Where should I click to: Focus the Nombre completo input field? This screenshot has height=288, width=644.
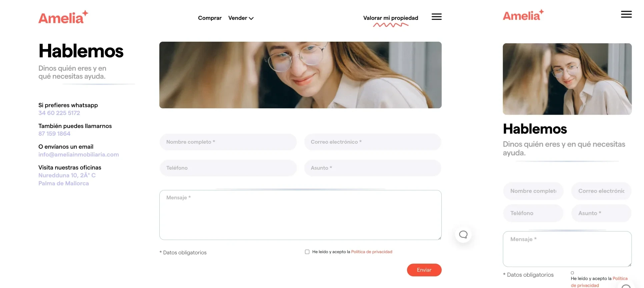point(228,142)
